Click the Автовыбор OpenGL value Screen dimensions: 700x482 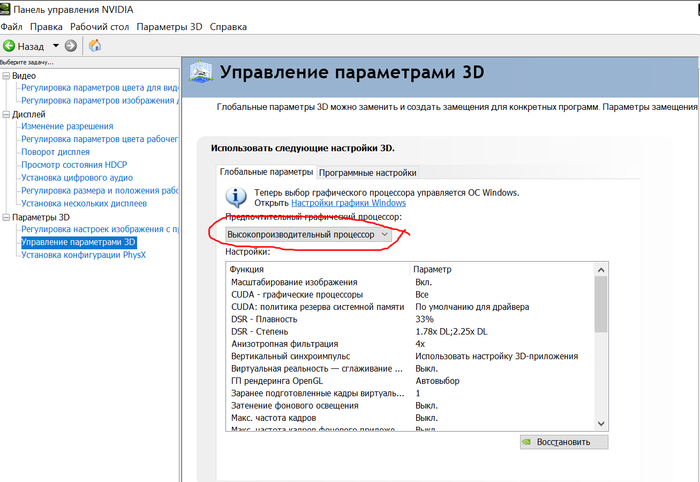click(438, 381)
